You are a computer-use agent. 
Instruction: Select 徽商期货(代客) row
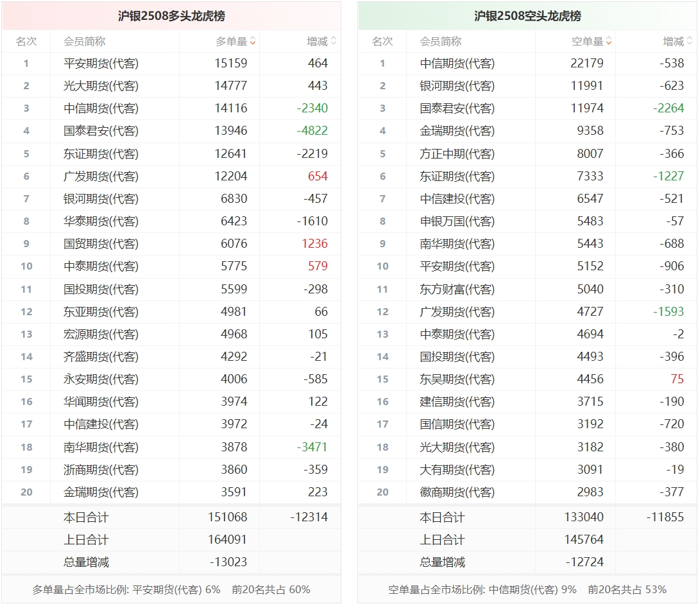[527, 492]
